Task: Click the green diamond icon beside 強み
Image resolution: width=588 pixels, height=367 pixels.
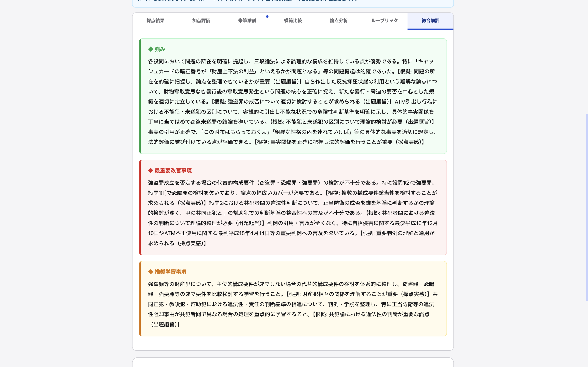Action: (x=150, y=49)
